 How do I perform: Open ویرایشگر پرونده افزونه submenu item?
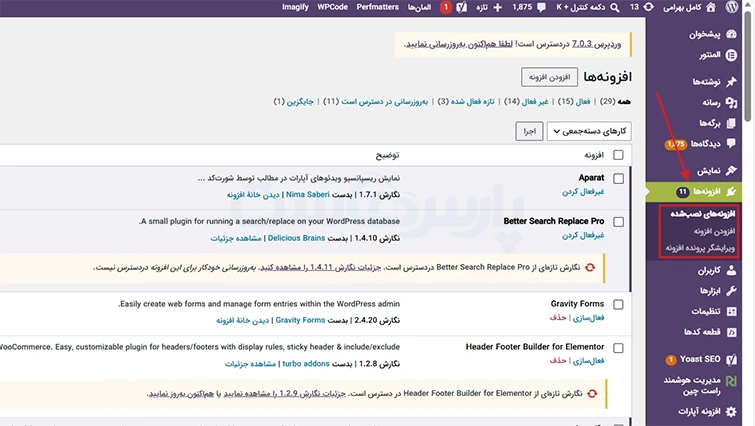(x=701, y=248)
